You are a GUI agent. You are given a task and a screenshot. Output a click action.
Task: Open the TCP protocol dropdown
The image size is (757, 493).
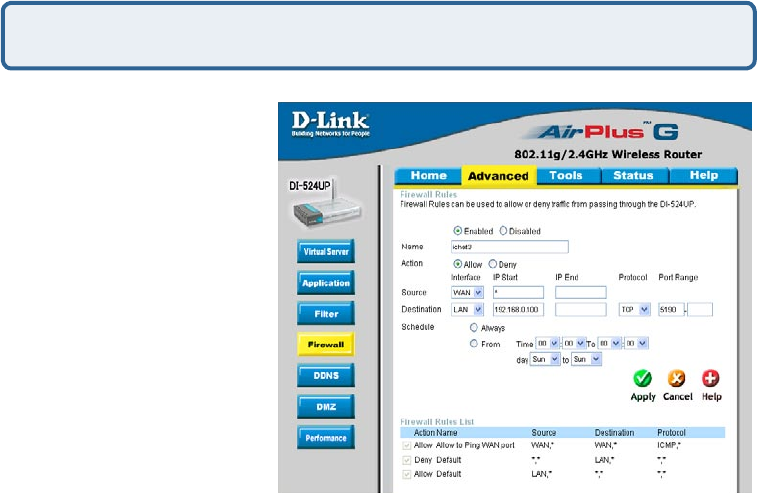(634, 310)
